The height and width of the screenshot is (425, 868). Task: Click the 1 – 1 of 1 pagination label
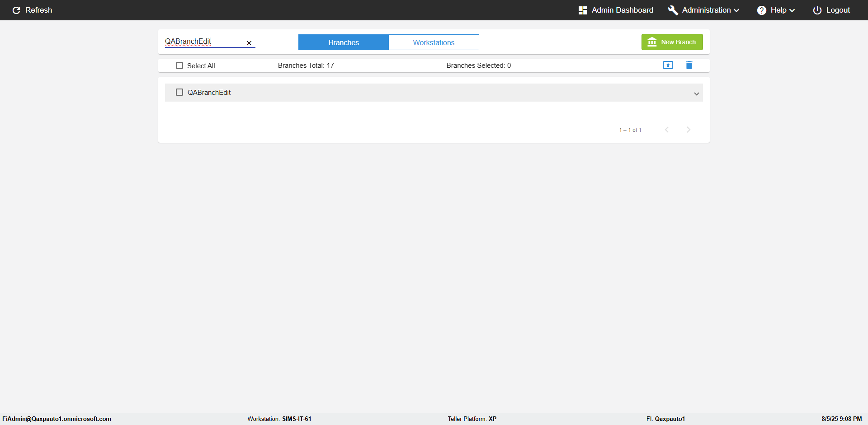click(630, 130)
